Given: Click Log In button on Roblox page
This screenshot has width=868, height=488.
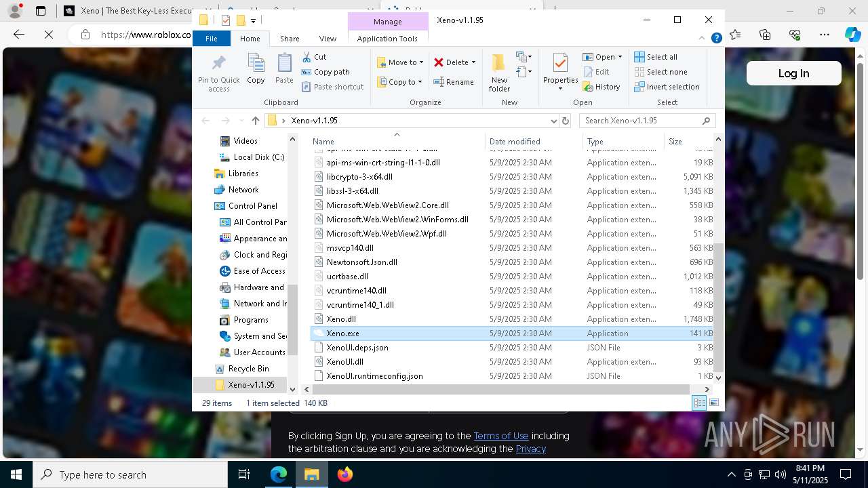Looking at the screenshot, I should coord(793,73).
